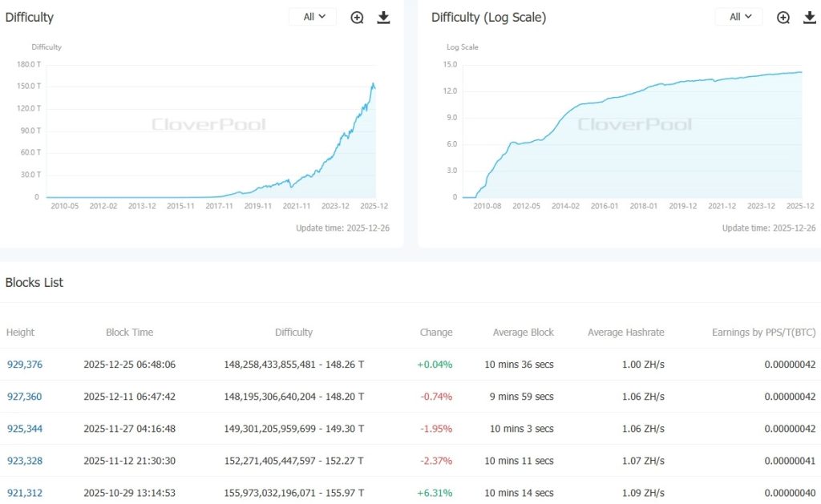
Task: Click the peak of the Difficulty chart line
Action: (373, 83)
